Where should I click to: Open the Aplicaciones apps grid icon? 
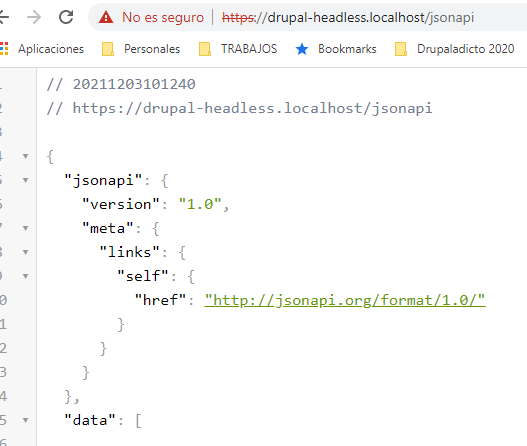[4, 49]
